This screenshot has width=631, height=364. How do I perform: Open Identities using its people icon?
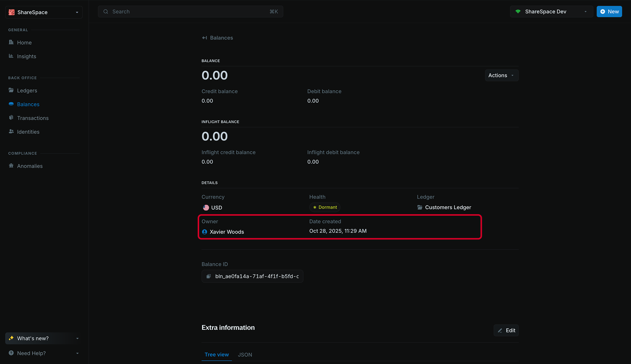11,132
